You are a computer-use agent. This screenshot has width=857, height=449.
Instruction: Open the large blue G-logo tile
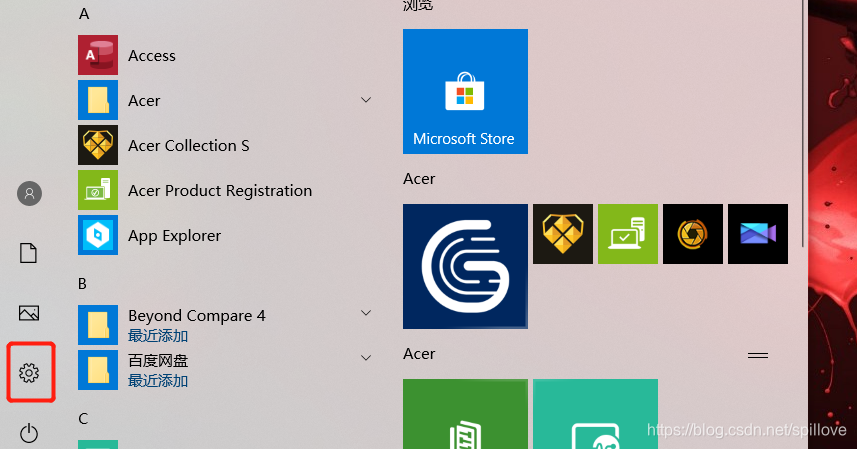click(465, 267)
